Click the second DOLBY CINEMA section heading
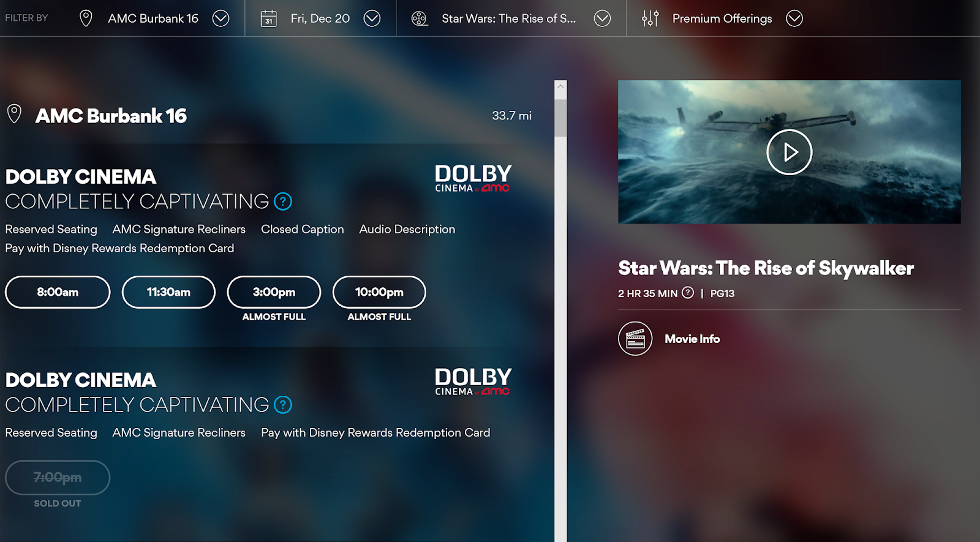Viewport: 980px width, 542px height. point(81,380)
